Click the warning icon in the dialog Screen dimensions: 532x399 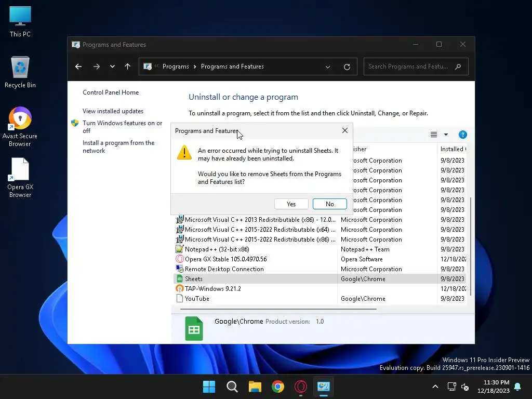[184, 152]
